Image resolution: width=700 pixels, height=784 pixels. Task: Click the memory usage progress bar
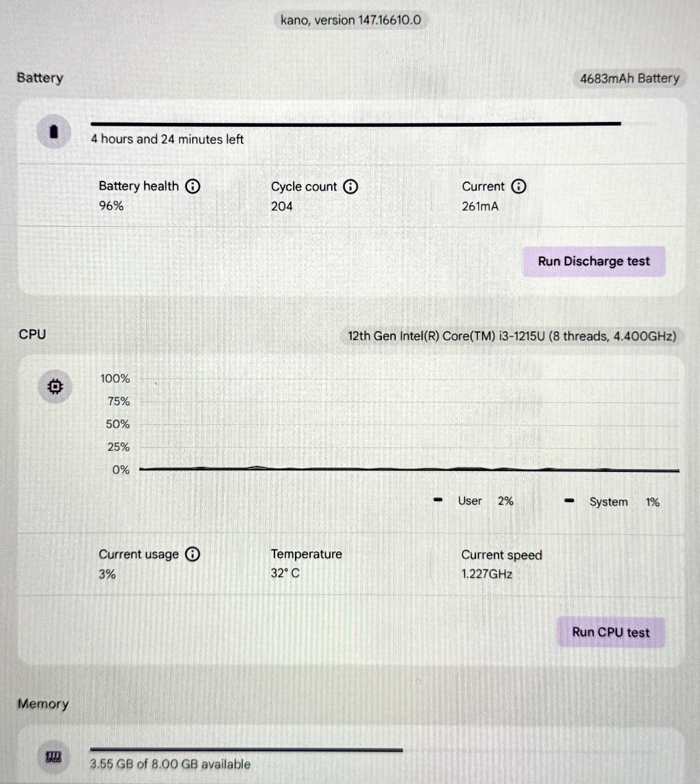click(x=246, y=749)
